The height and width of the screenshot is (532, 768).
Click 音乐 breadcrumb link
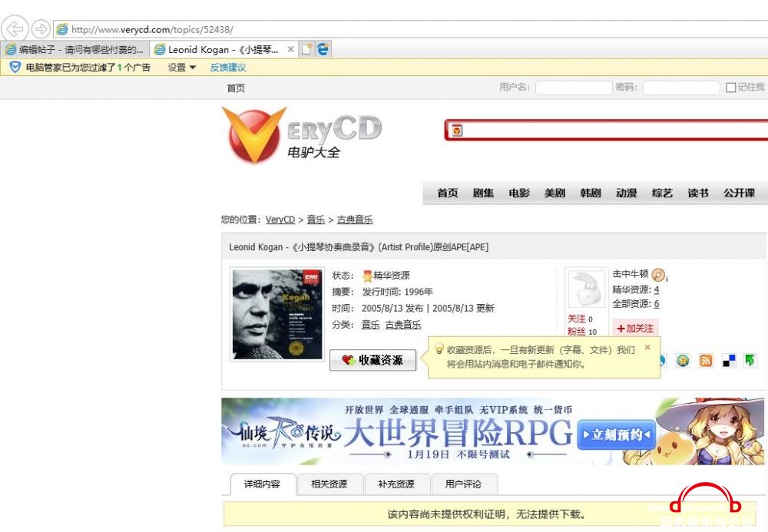[316, 220]
